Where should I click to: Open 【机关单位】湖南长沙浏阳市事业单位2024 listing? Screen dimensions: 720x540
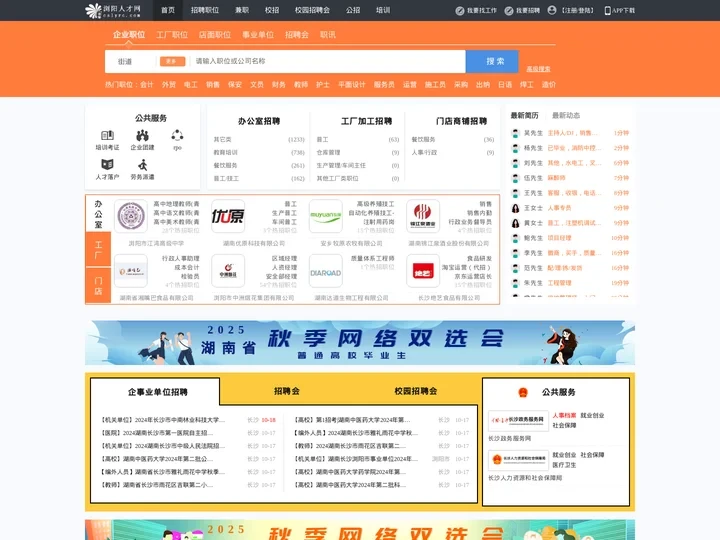(356, 459)
